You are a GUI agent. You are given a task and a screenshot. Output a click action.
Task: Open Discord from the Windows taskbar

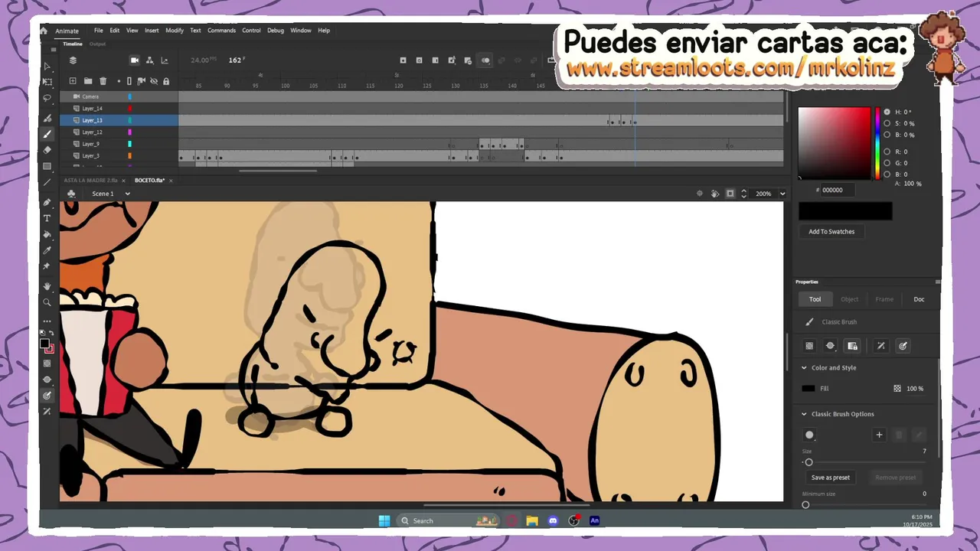553,521
